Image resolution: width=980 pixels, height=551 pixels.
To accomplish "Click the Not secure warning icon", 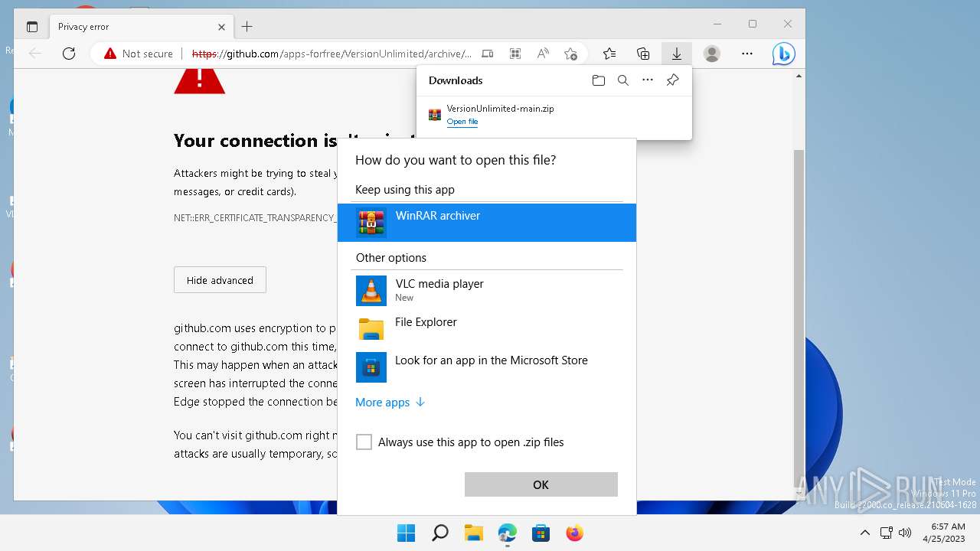I will point(110,54).
